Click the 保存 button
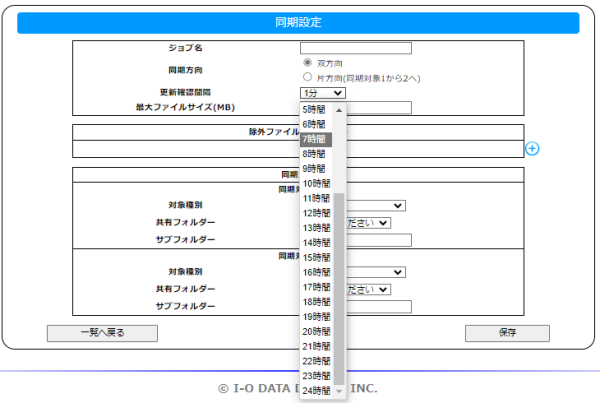 [x=506, y=333]
